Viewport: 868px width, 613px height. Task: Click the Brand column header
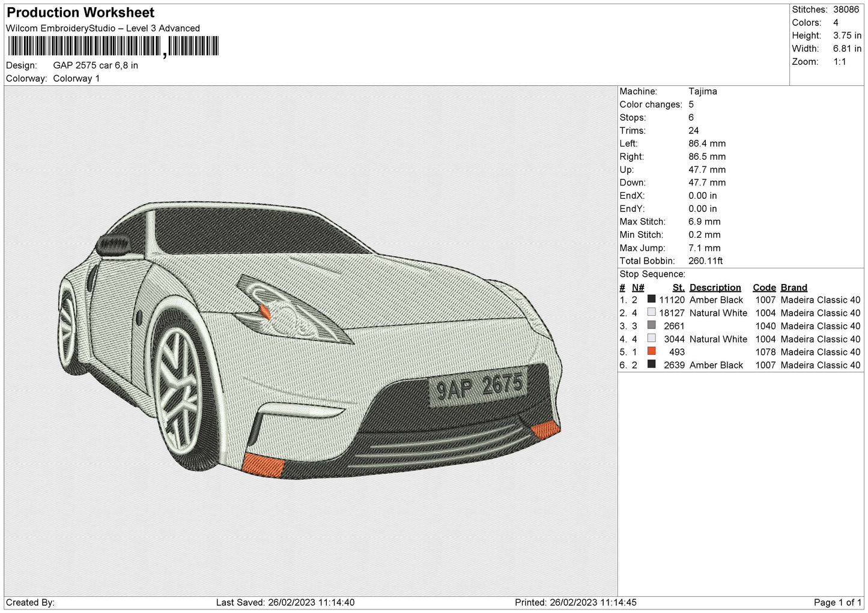(794, 288)
